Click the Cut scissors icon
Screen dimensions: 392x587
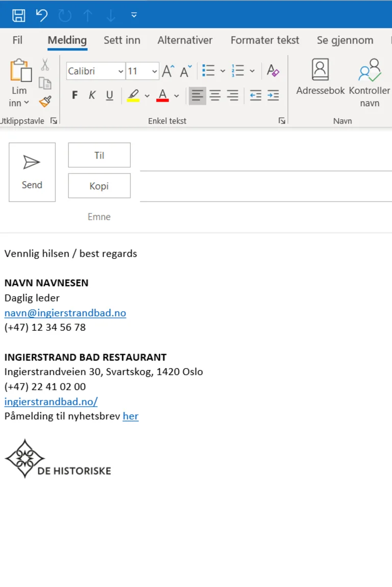(45, 65)
